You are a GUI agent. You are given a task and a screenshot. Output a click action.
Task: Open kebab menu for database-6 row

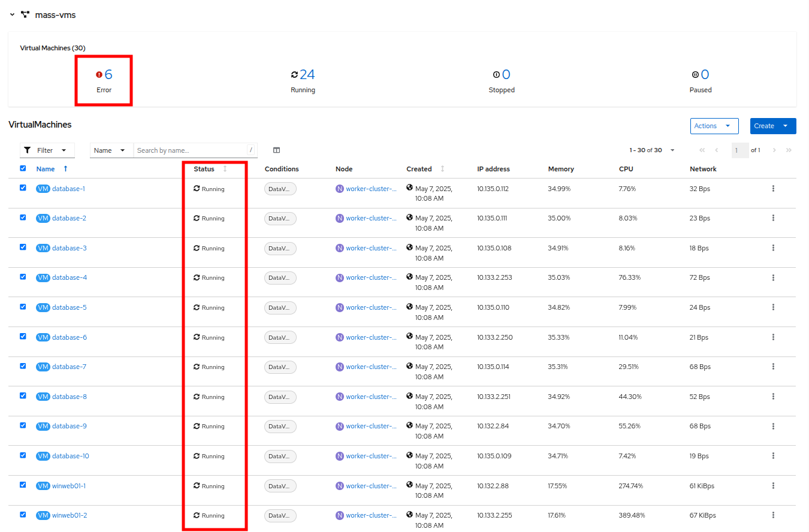tap(773, 337)
